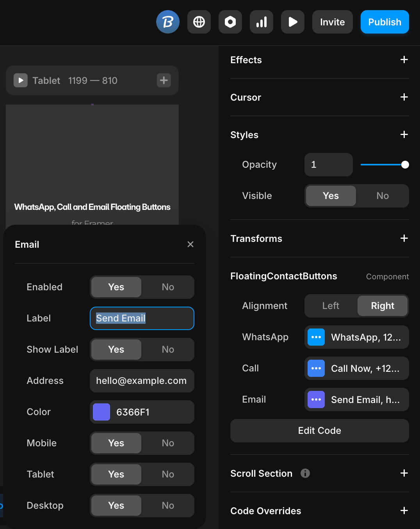Screen dimensions: 420x529
Task: Expand the Effects section
Action: point(404,60)
